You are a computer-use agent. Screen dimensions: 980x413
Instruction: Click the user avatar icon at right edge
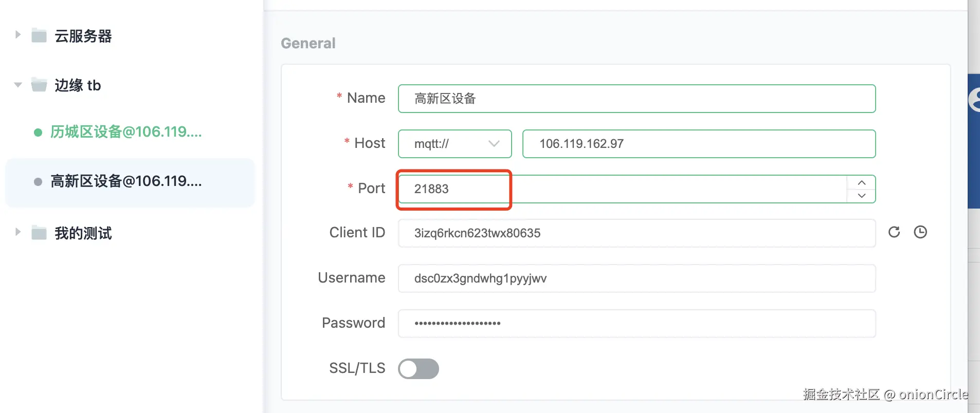pos(975,100)
